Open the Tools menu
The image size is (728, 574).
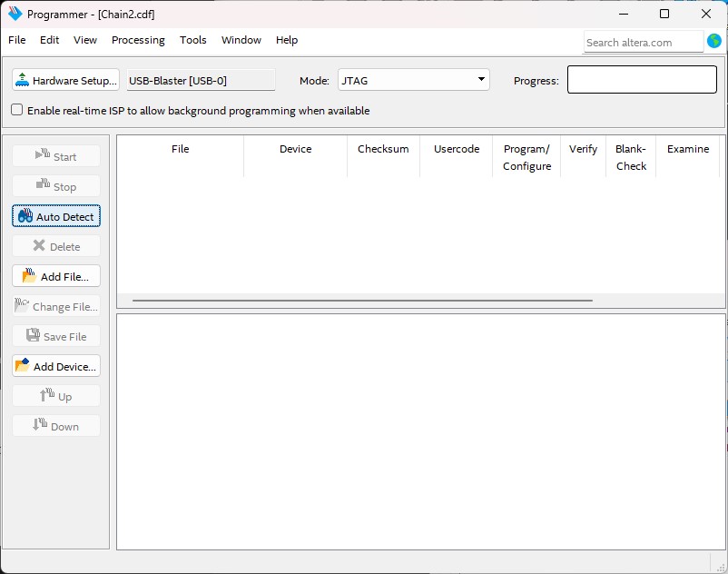(192, 40)
